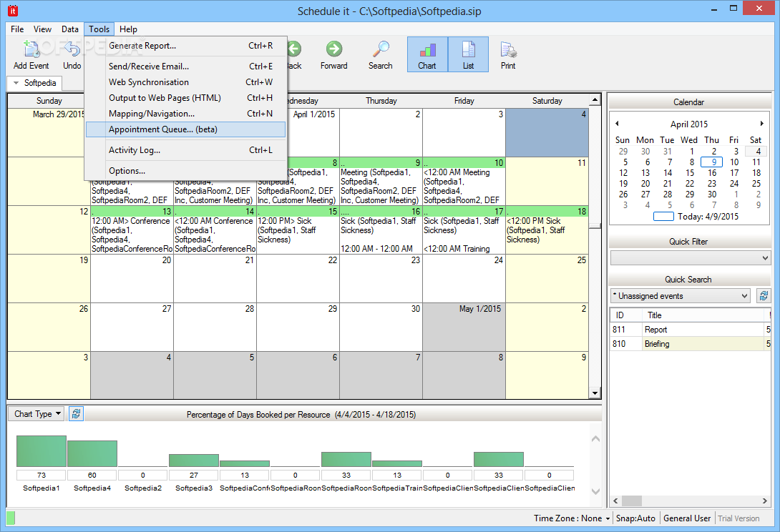Image resolution: width=780 pixels, height=532 pixels.
Task: Open the Chart Type dropdown
Action: pos(37,414)
